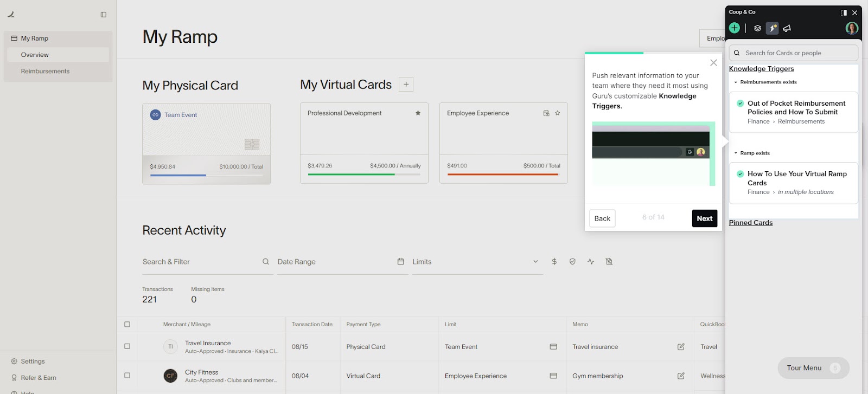868x394 pixels.
Task: Open the Guru layers icon
Action: 758,28
